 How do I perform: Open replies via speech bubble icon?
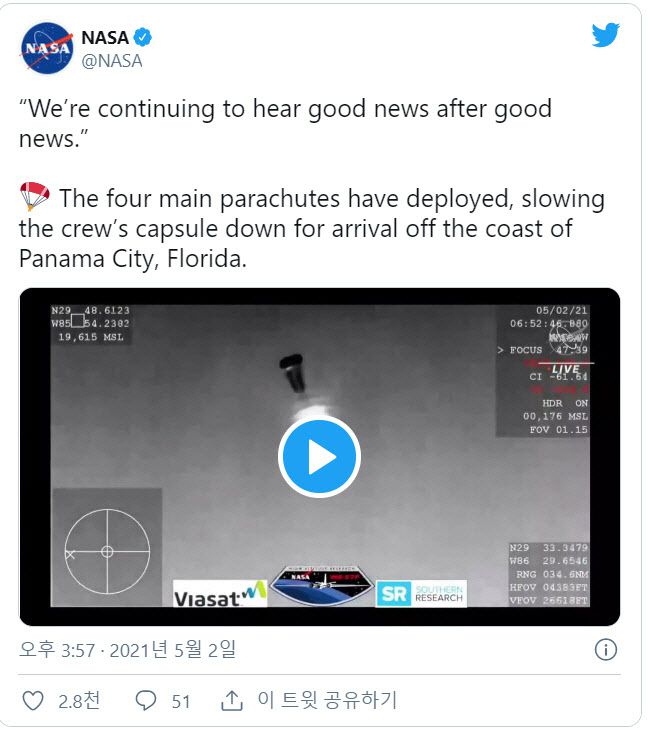pos(146,701)
